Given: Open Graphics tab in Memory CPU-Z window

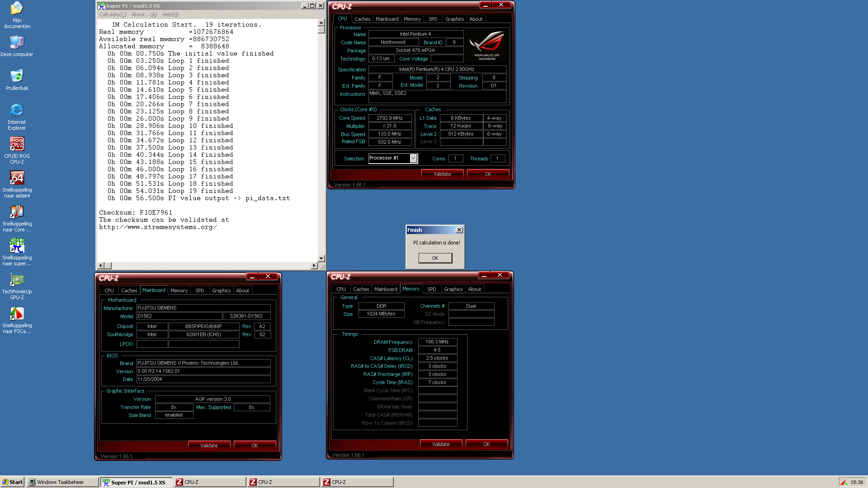Looking at the screenshot, I should (x=453, y=289).
